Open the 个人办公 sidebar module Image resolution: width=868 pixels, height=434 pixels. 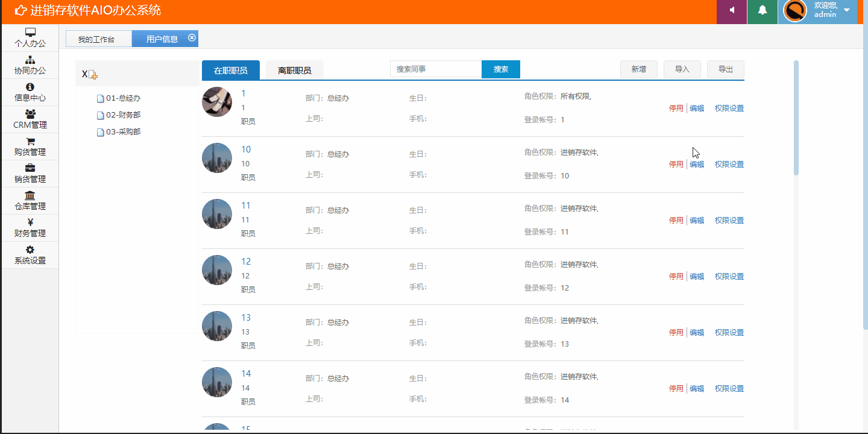(30, 37)
